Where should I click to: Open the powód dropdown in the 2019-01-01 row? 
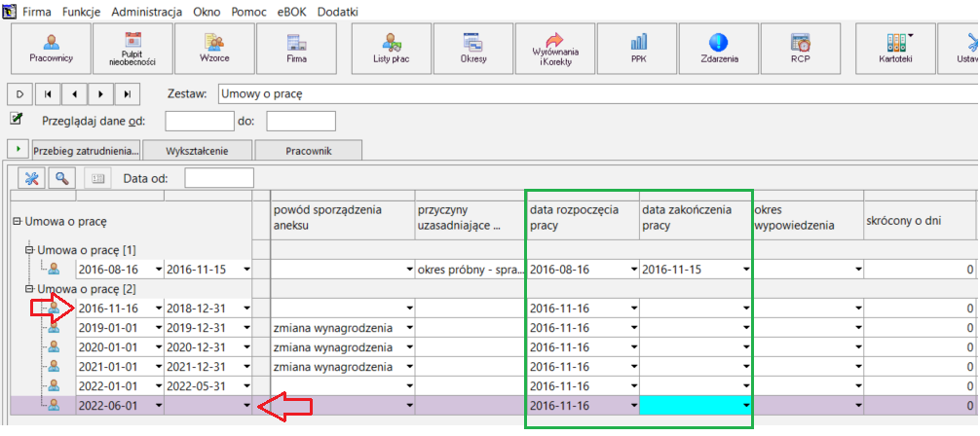pyautogui.click(x=409, y=327)
